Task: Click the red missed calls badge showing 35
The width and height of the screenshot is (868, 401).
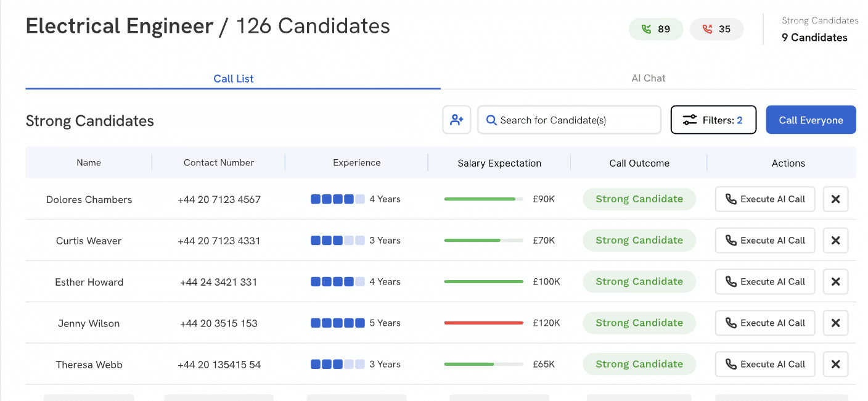Action: click(x=716, y=29)
